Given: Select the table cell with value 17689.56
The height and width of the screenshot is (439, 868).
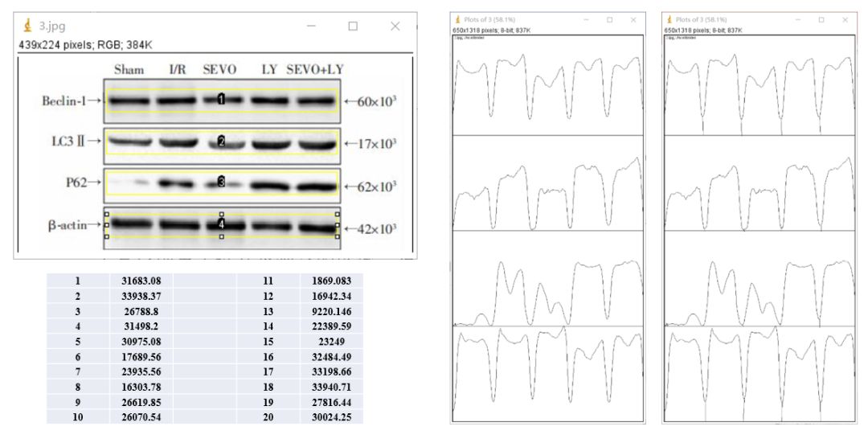Looking at the screenshot, I should point(141,357).
